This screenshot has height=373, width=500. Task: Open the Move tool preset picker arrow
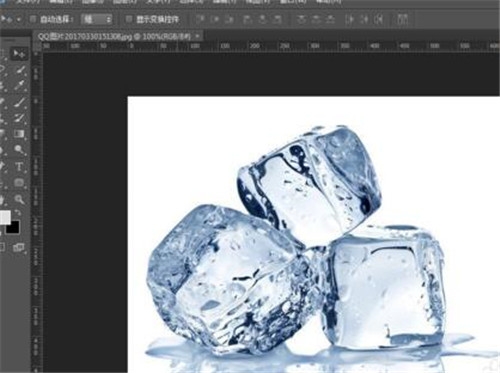19,19
